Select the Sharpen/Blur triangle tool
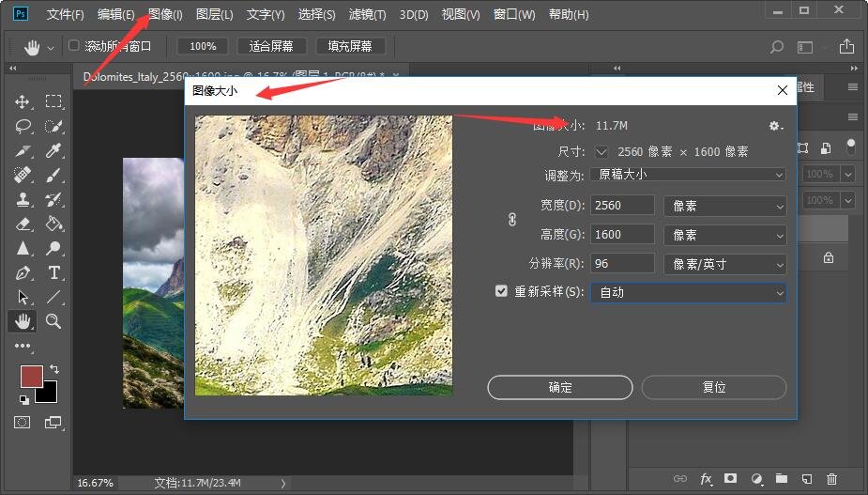The height and width of the screenshot is (495, 868). pyautogui.click(x=23, y=248)
